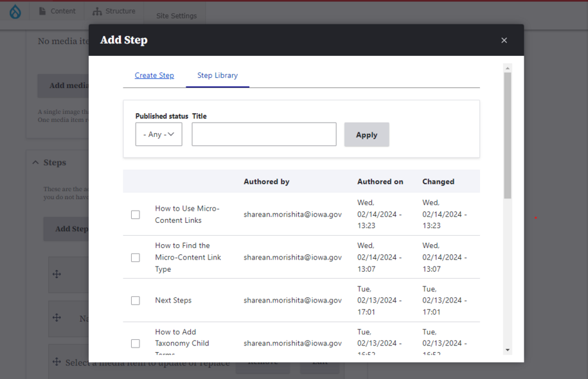
Task: Collapse the Steps section
Action: pos(36,163)
